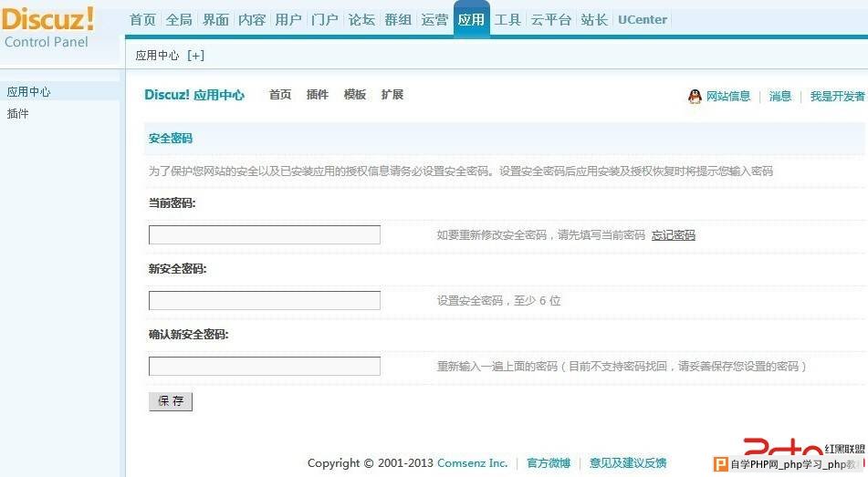Viewport: 868px width, 477px height.
Task: Click the 确认新安全密码: label
Action: [188, 334]
